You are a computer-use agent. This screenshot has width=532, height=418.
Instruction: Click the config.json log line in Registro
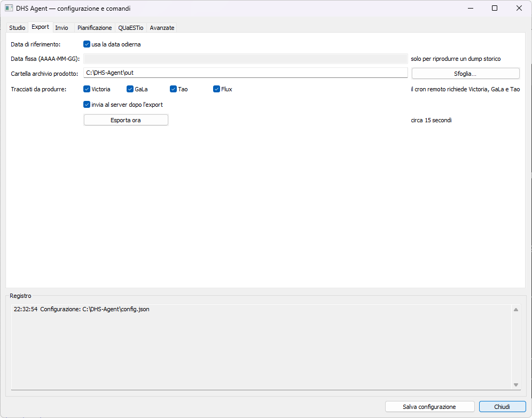[81, 309]
